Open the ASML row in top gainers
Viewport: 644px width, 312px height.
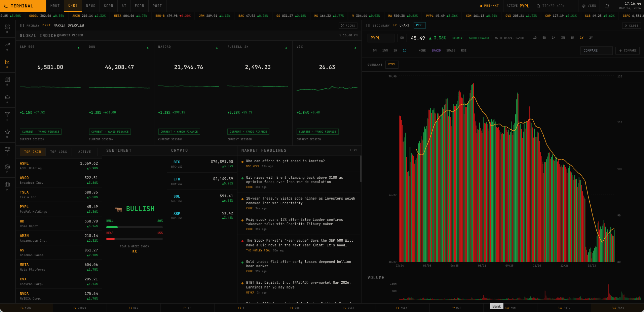tap(59, 166)
